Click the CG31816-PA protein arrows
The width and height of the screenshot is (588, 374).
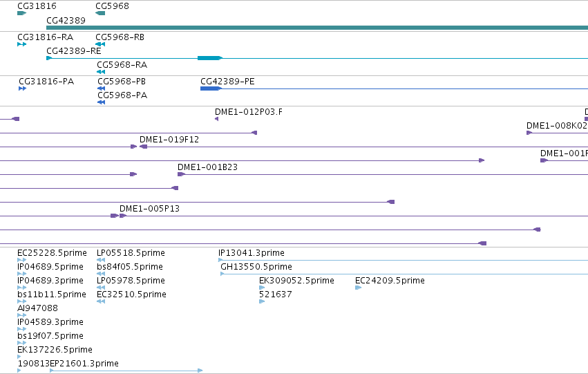[23, 88]
